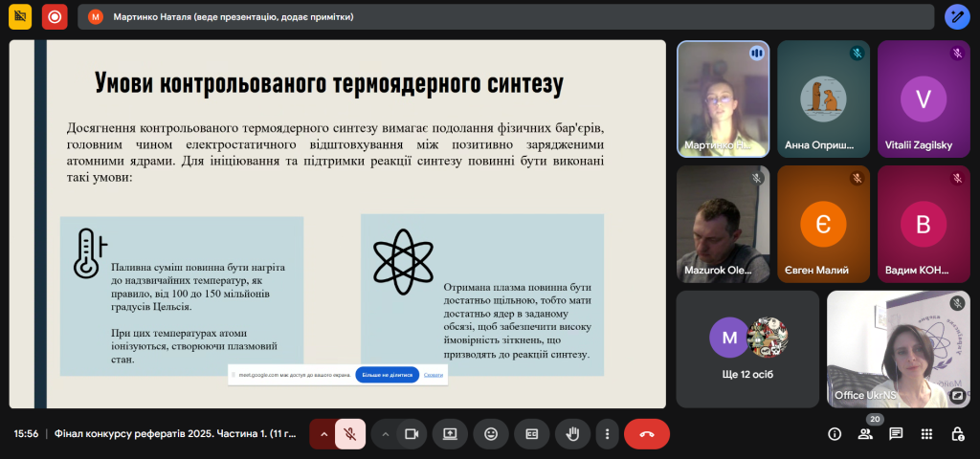Image resolution: width=980 pixels, height=459 pixels.
Task: Raise hand using the hand icon
Action: click(x=572, y=433)
